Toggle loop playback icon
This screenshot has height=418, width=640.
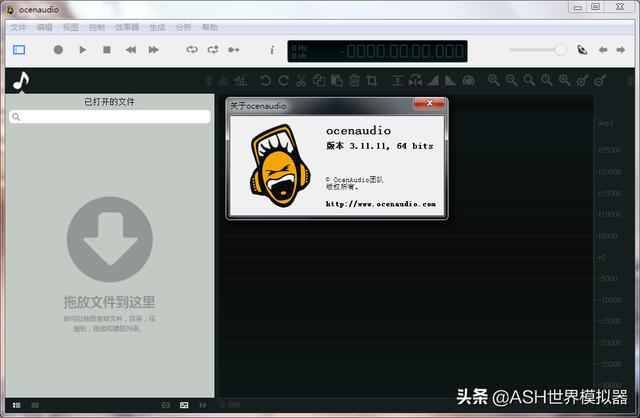click(x=192, y=49)
